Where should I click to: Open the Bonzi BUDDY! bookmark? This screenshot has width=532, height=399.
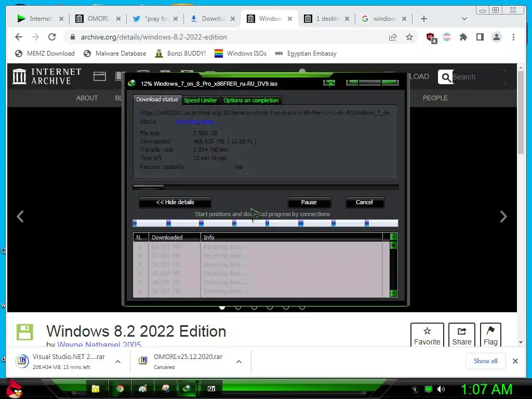pyautogui.click(x=180, y=54)
